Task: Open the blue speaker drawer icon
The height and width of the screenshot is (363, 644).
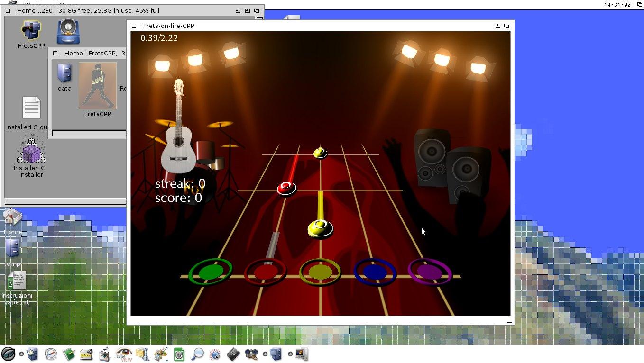Action: coord(68,31)
